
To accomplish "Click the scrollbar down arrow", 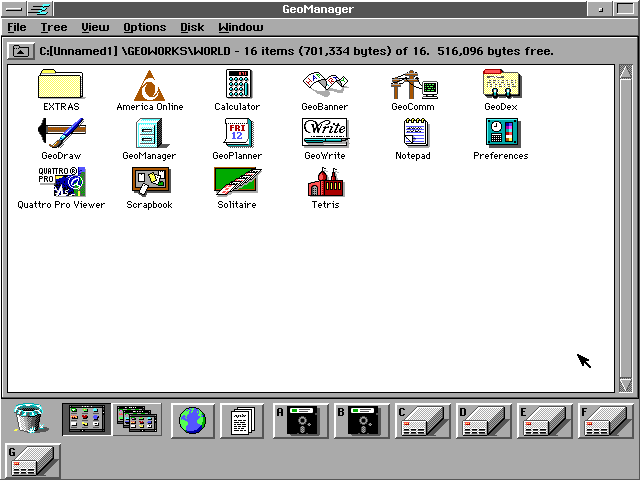I will click(626, 385).
